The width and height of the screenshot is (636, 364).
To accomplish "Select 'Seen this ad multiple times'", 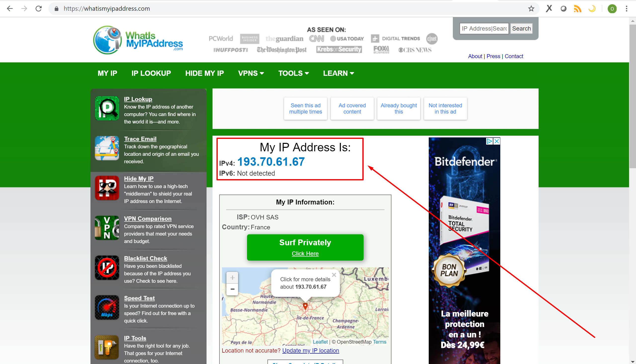I will tap(305, 109).
